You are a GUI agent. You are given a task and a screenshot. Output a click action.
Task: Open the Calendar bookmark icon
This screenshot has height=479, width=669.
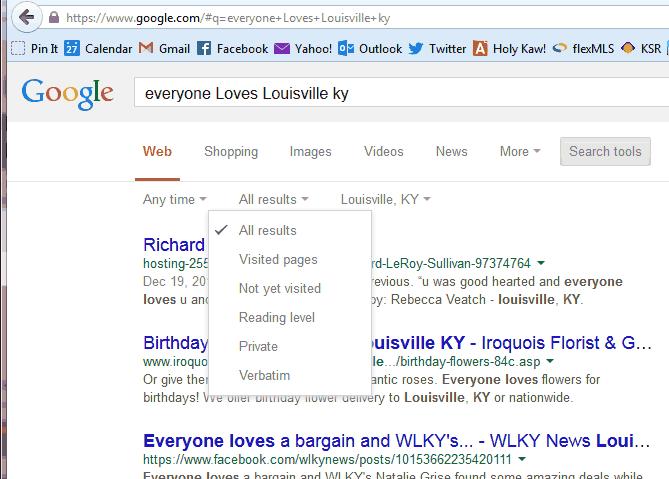pos(72,48)
